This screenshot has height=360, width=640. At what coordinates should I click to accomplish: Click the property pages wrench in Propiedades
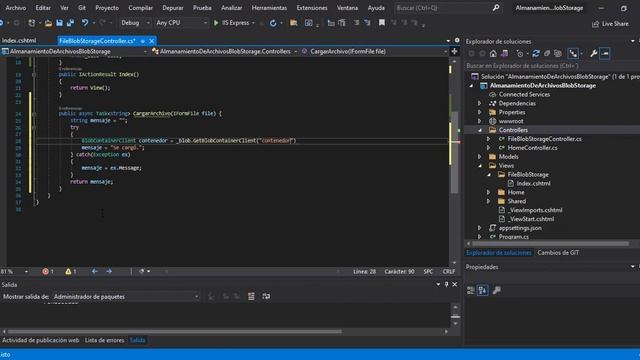pyautogui.click(x=497, y=290)
